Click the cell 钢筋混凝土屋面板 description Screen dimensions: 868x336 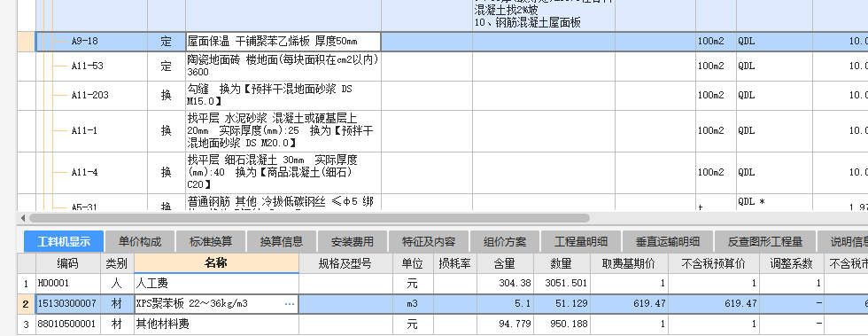543,16
